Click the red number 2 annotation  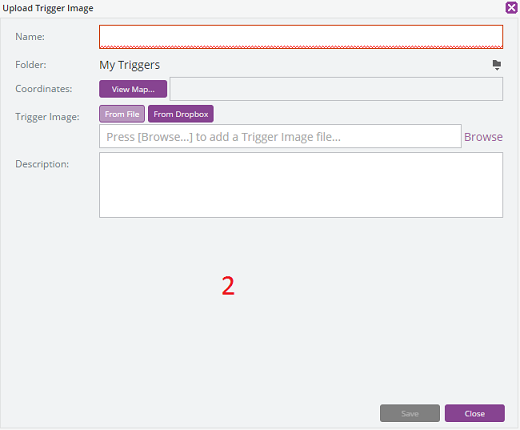(x=228, y=286)
